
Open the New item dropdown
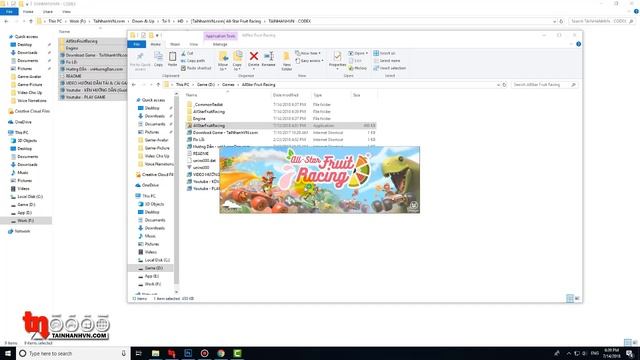[x=308, y=53]
